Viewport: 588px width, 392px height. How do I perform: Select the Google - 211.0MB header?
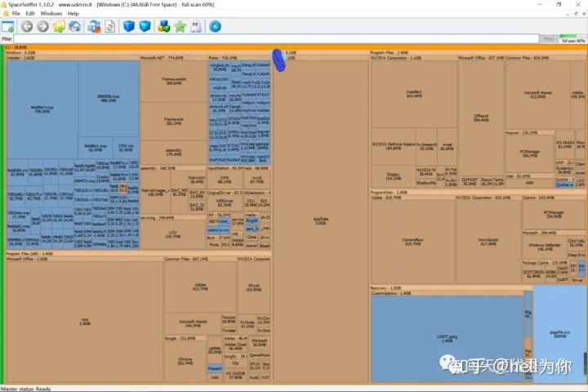coord(185,338)
